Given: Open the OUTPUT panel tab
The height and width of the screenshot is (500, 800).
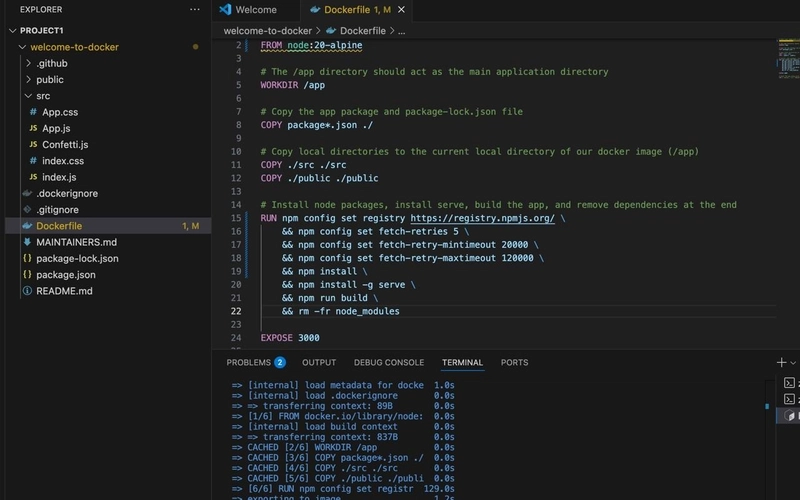Looking at the screenshot, I should click(x=319, y=363).
